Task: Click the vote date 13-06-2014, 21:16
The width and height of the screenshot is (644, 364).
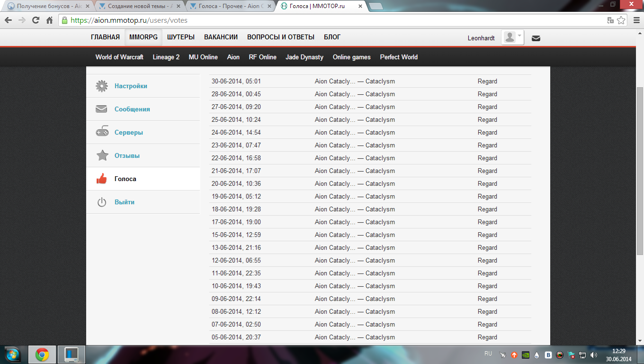Action: click(236, 247)
